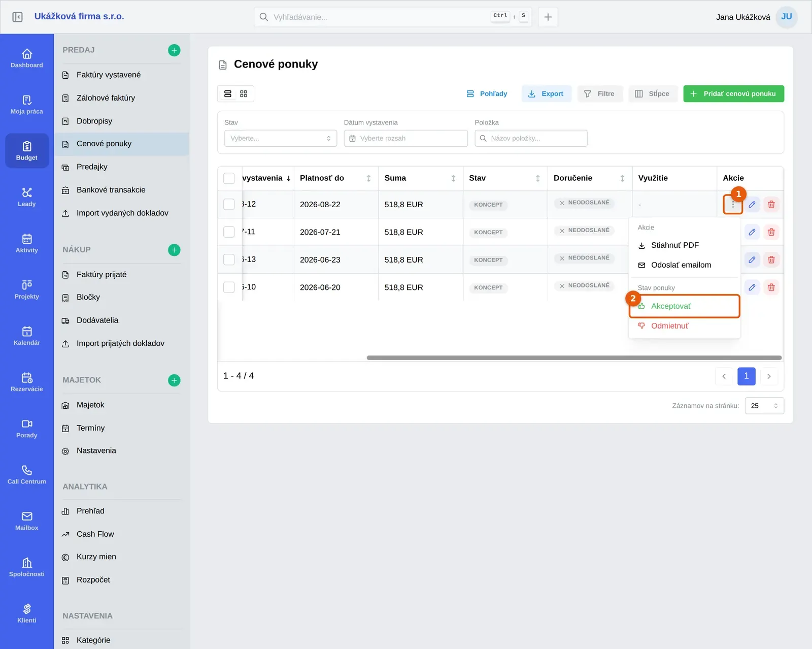
Task: Open the Filtre button
Action: (x=600, y=93)
